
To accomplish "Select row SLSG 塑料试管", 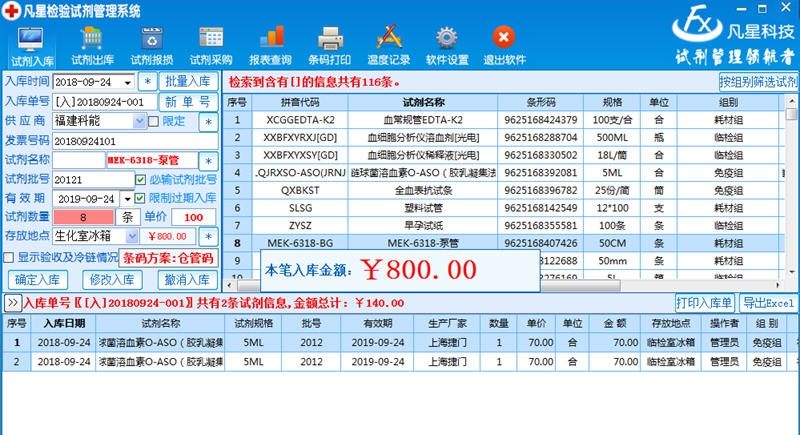I will click(505, 208).
